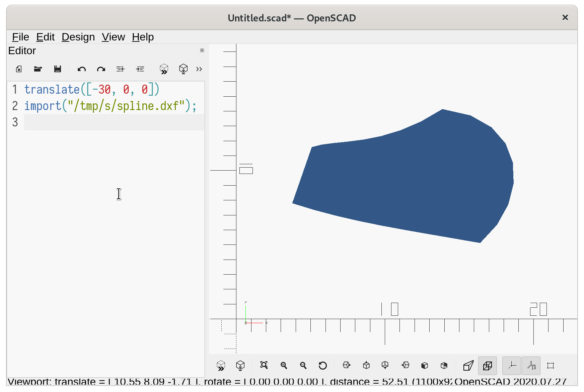Unindent code using the editor toolbar icon
Image resolution: width=584 pixels, height=392 pixels.
tap(121, 69)
